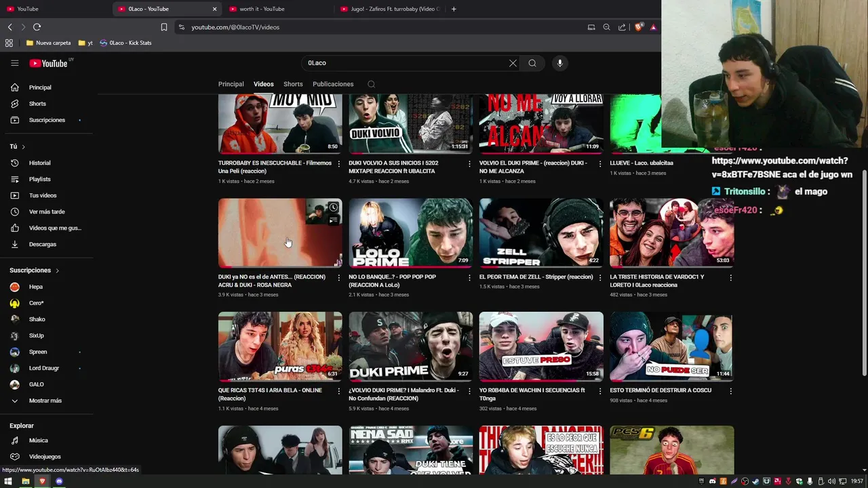This screenshot has height=488, width=868.
Task: Open options for LA TRISTE HISTORIA DE VARDOC1 video
Action: point(730,277)
